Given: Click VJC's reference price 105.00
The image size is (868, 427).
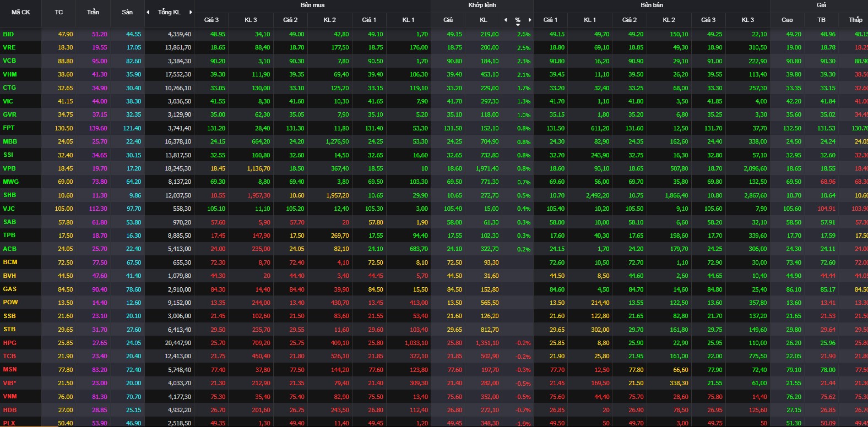Looking at the screenshot, I should (x=64, y=209).
